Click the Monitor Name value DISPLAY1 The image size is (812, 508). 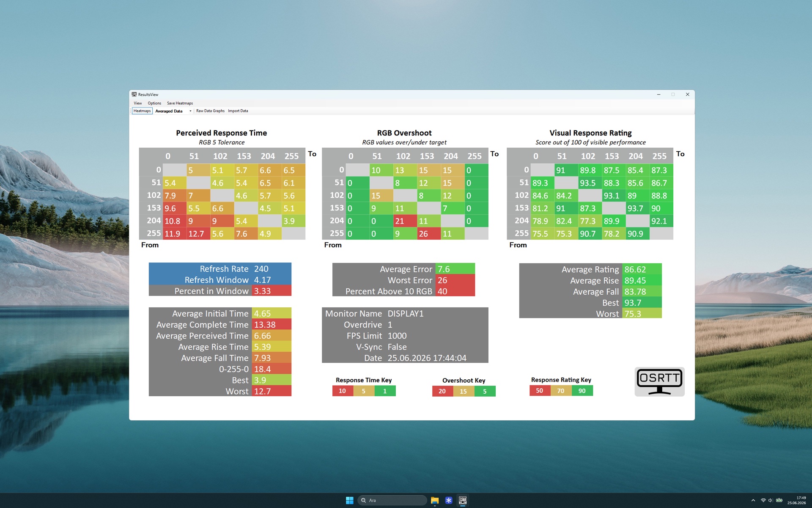point(406,314)
